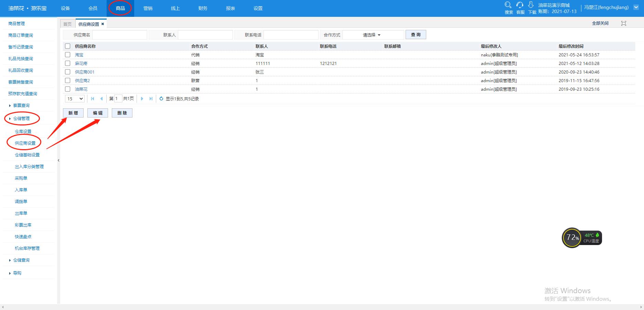Expand the 导购 menu group

(x=17, y=273)
